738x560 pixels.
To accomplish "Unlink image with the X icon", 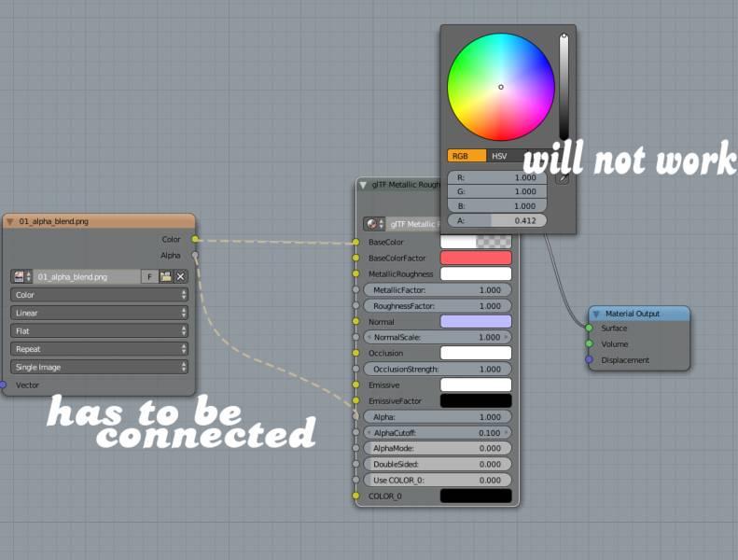I will 181,276.
